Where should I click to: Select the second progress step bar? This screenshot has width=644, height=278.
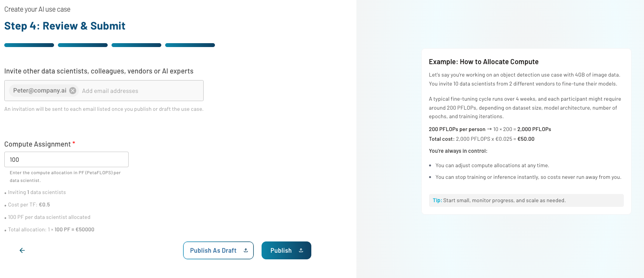(x=83, y=45)
